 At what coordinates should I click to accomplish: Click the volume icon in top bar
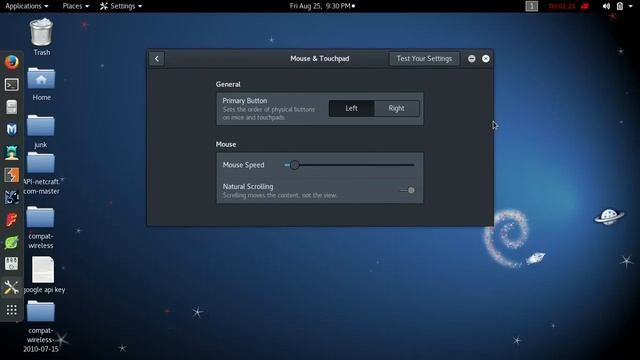606,6
